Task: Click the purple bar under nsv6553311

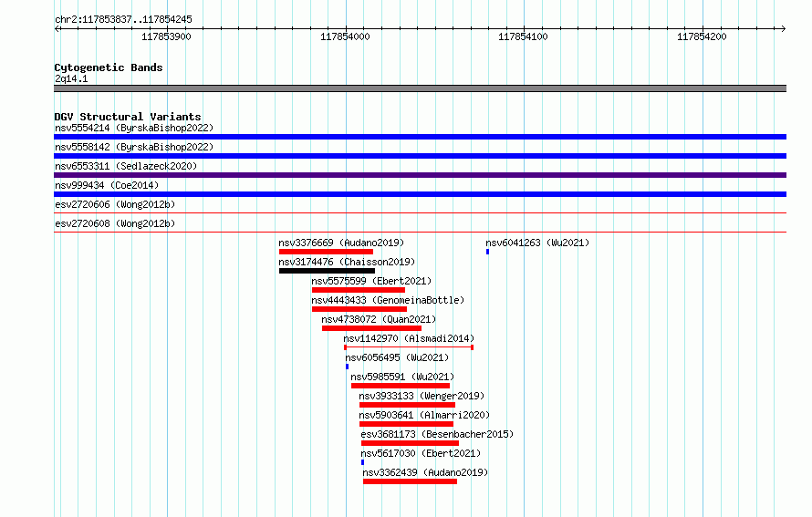Action: tap(420, 175)
